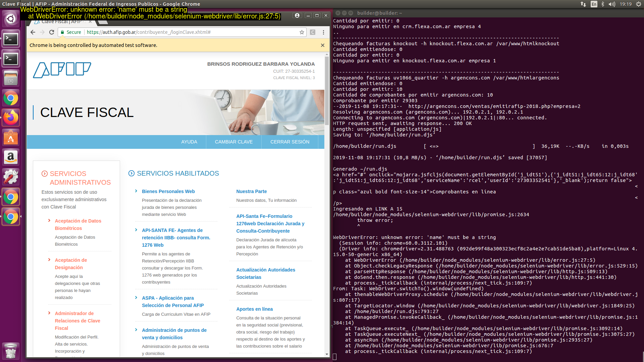Open Aceptación de Datos Biométricos link
This screenshot has height=362, width=644.
[x=78, y=225]
